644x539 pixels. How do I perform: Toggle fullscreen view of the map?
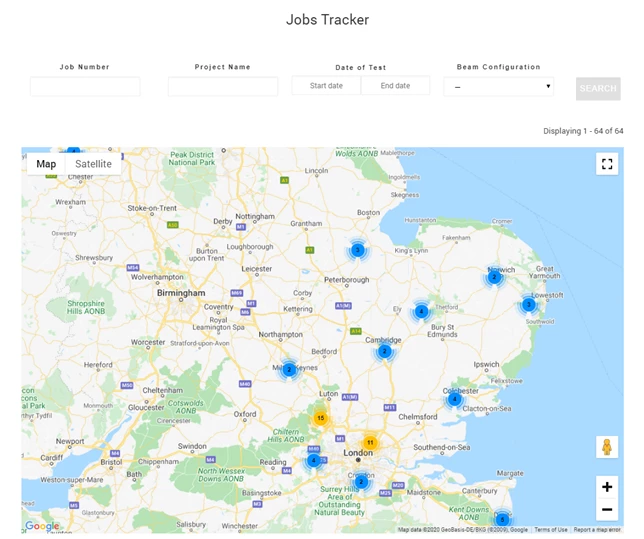606,164
